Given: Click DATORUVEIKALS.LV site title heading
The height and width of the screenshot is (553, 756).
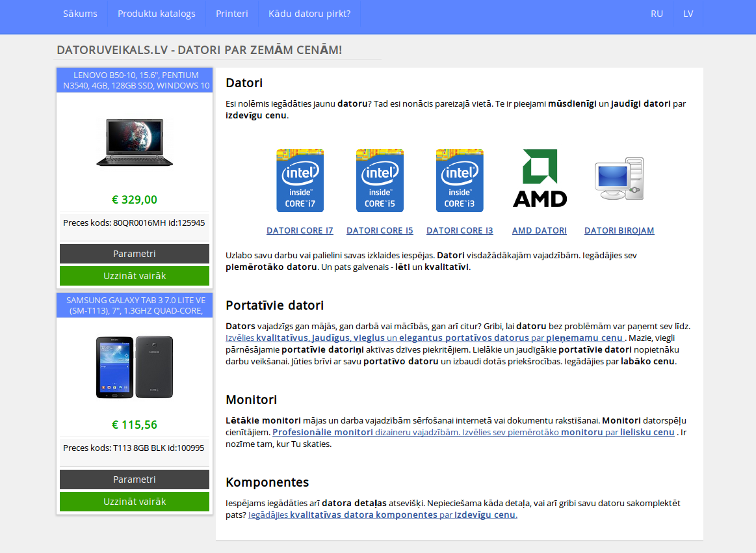Looking at the screenshot, I should point(199,50).
